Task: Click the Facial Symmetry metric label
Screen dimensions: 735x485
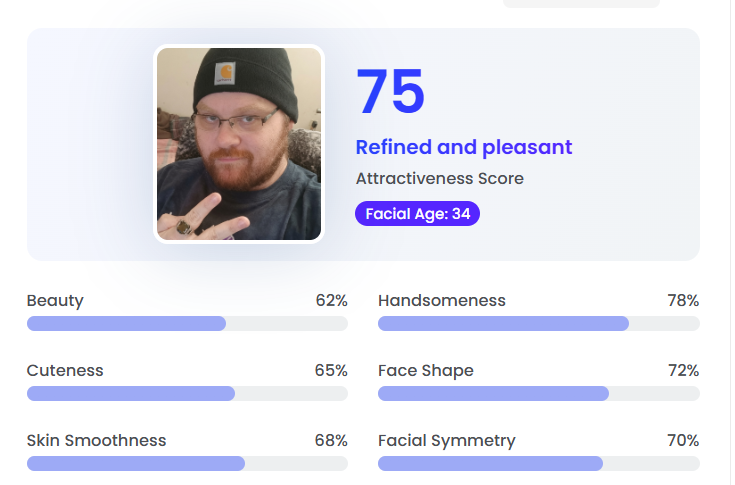Action: pyautogui.click(x=447, y=441)
